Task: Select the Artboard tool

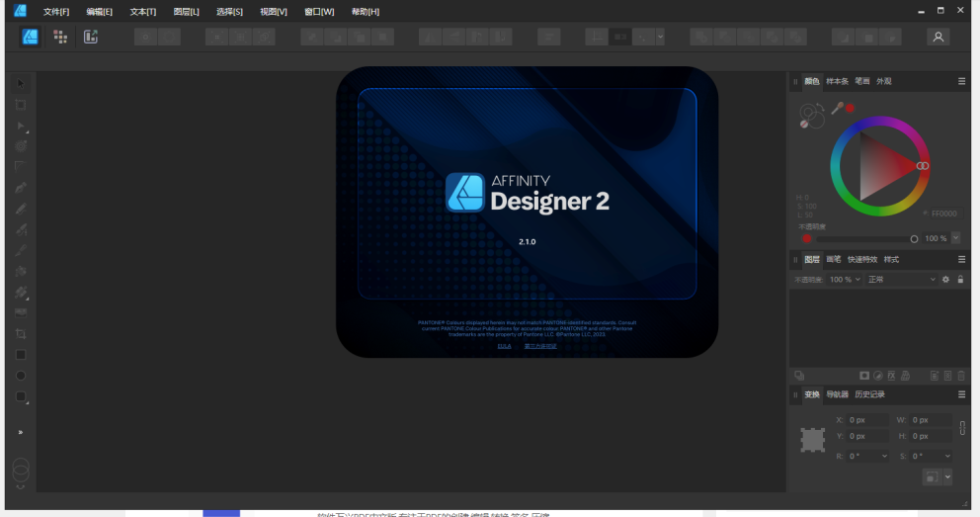Action: tap(21, 105)
